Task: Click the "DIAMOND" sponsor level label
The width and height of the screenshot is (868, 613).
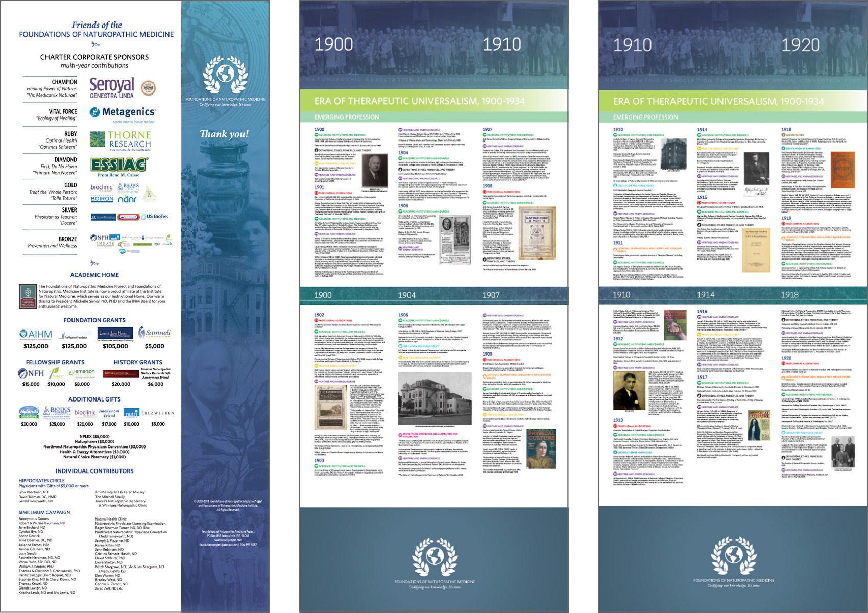Action: point(66,160)
